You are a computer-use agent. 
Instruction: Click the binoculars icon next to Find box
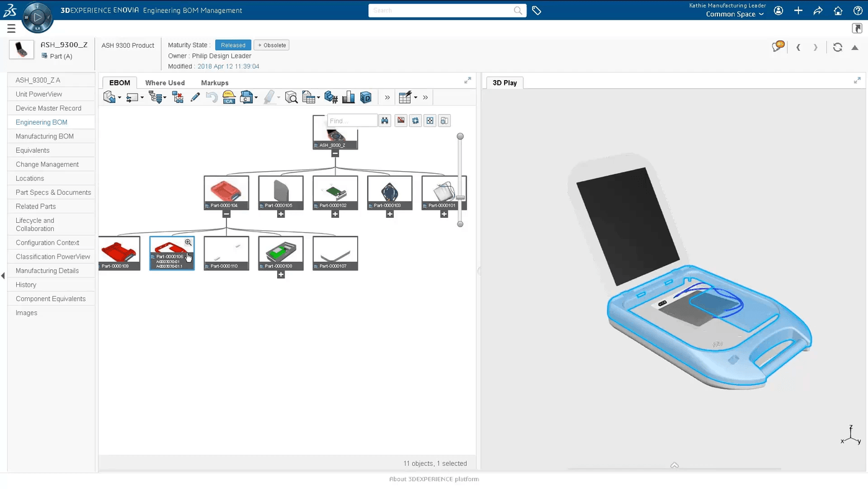(384, 120)
